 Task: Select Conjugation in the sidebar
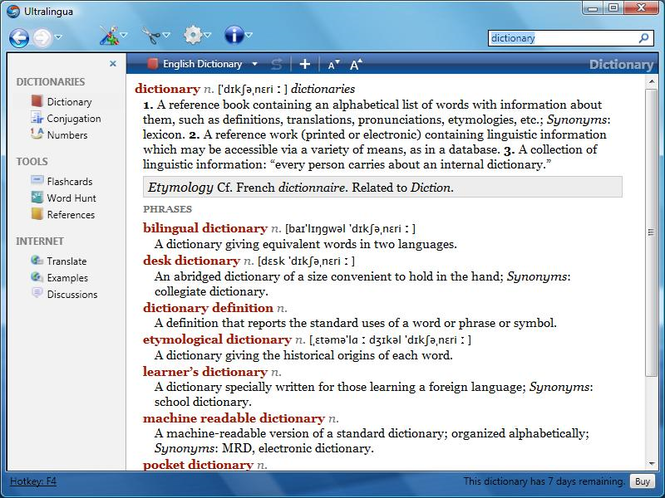(x=66, y=118)
